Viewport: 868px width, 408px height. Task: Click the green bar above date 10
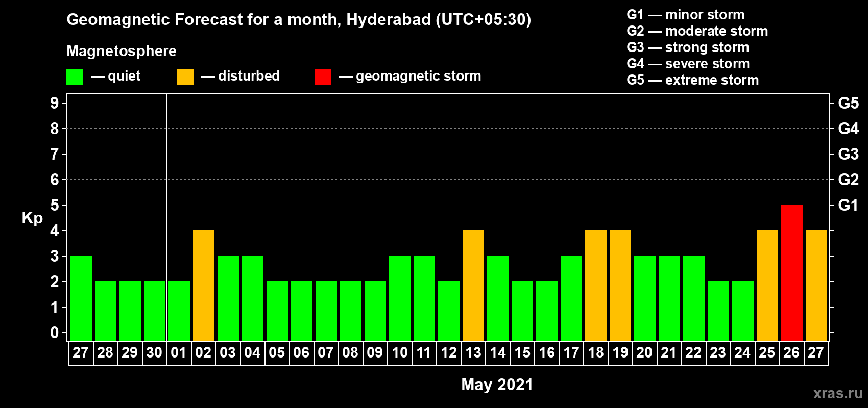coord(400,298)
